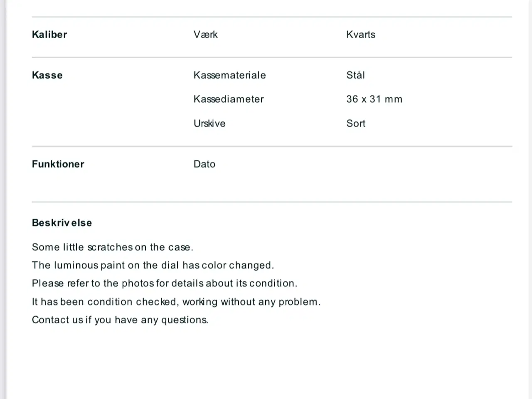Click the 'Contact us' sentence
The width and height of the screenshot is (532, 399).
pos(120,320)
